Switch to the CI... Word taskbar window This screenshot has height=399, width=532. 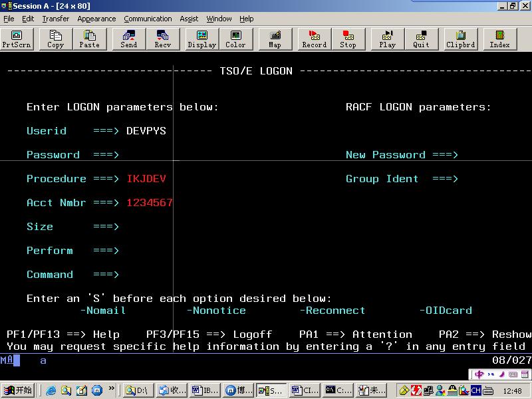tap(305, 390)
